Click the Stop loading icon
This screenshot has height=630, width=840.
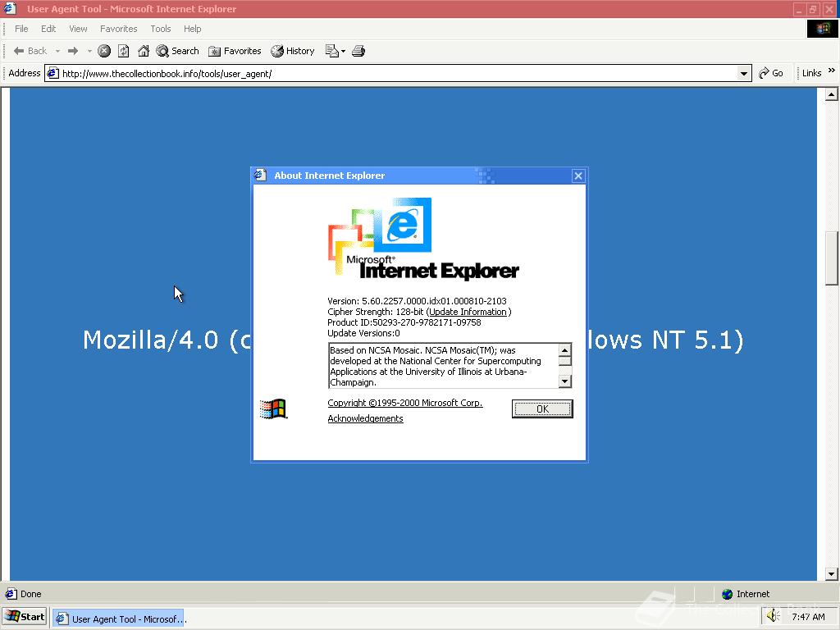[104, 51]
